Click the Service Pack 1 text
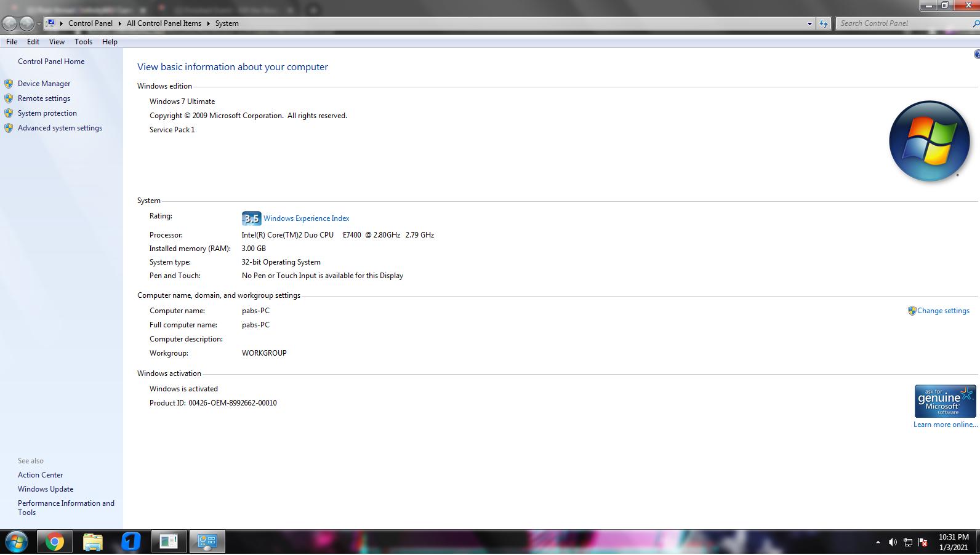The height and width of the screenshot is (555, 980). click(x=172, y=130)
